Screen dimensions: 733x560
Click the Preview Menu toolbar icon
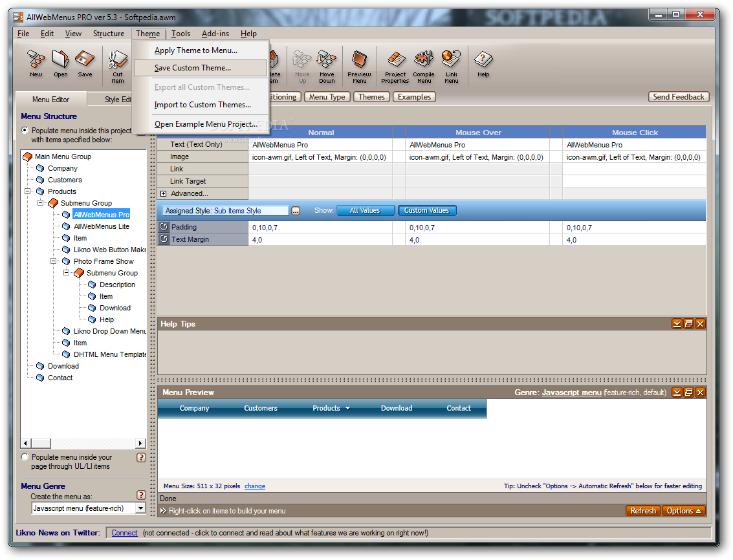tap(359, 66)
